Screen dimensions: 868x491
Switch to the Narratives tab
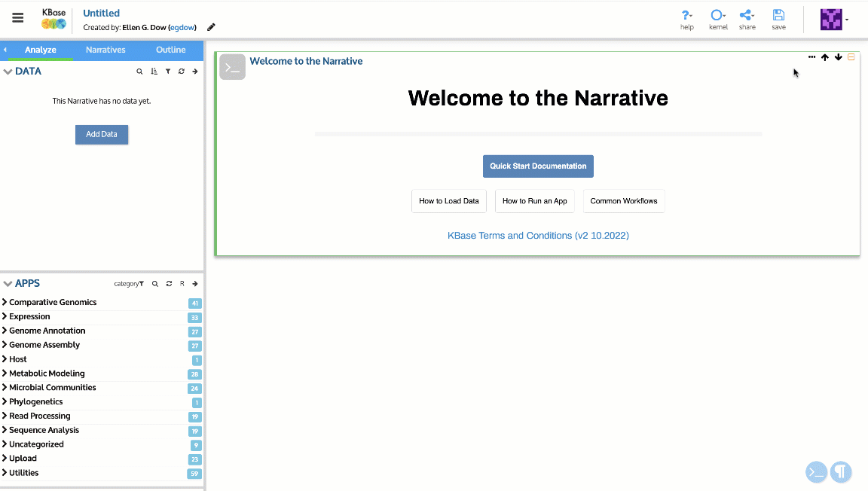pos(105,50)
